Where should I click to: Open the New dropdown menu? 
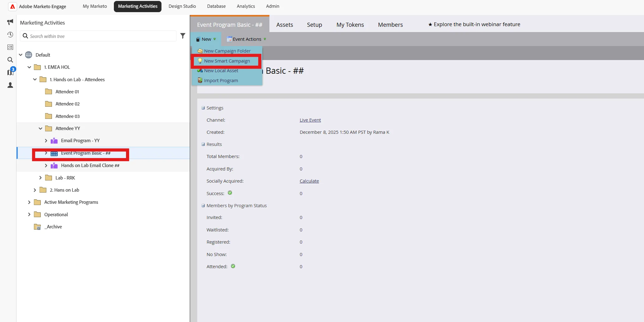tap(206, 39)
